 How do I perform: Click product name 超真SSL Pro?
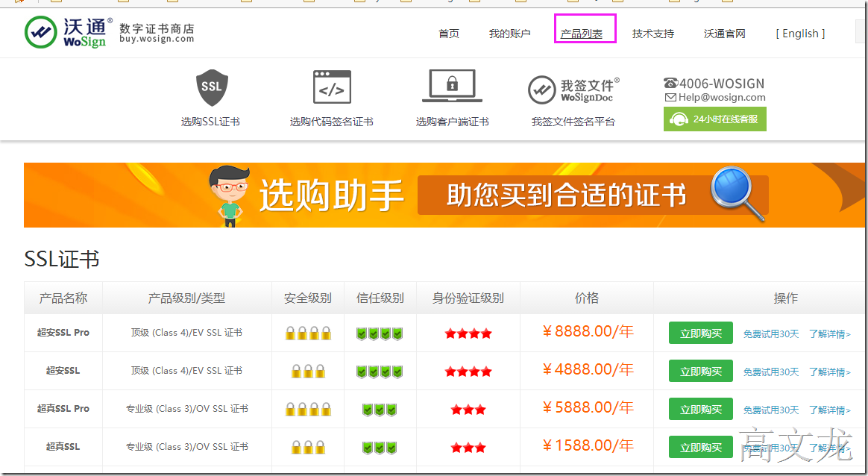[x=63, y=408]
